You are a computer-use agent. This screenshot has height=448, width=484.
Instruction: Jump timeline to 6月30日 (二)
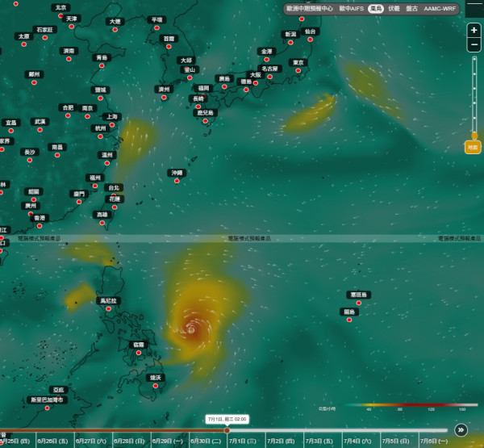coord(206,441)
